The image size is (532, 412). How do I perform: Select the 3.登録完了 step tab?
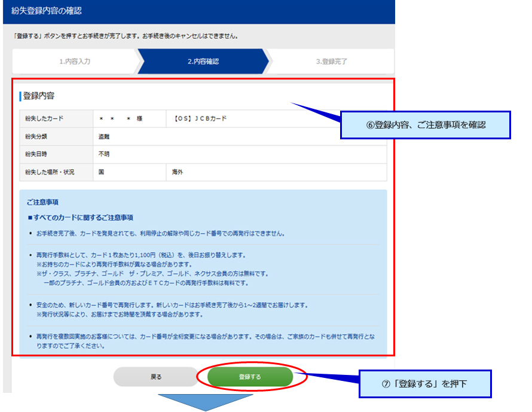[332, 62]
